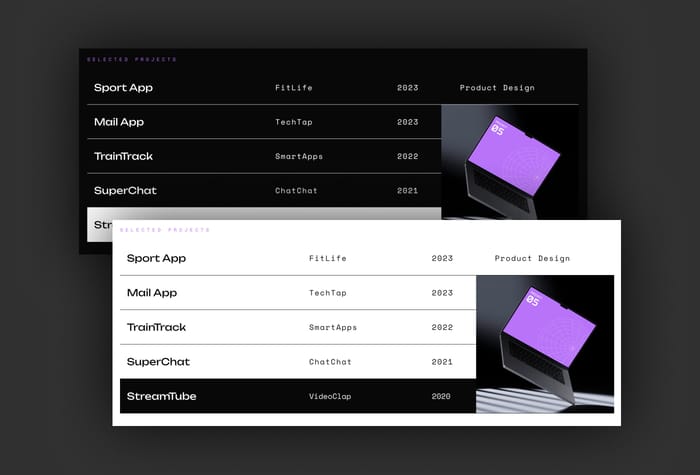Select Mail App in the white panel

(x=152, y=293)
